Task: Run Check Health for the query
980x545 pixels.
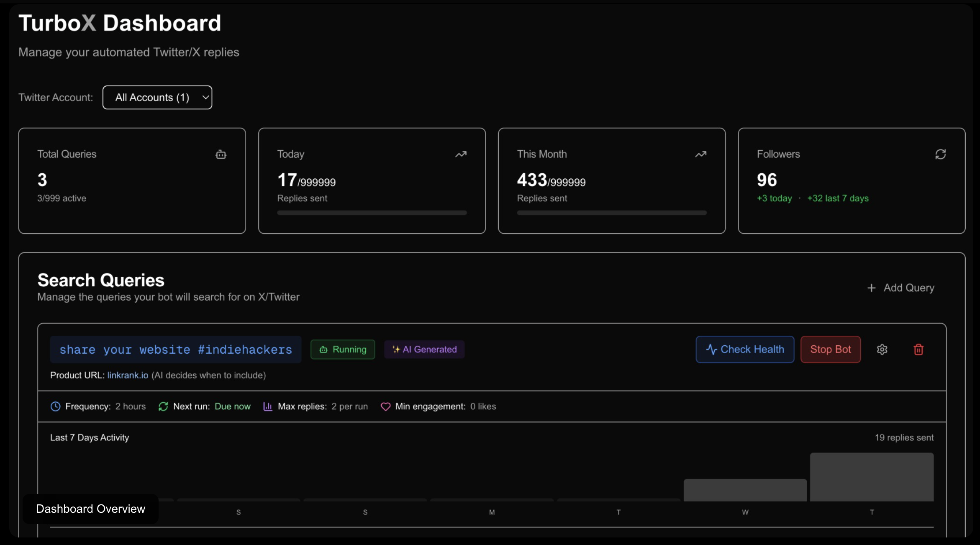Action: (744, 349)
